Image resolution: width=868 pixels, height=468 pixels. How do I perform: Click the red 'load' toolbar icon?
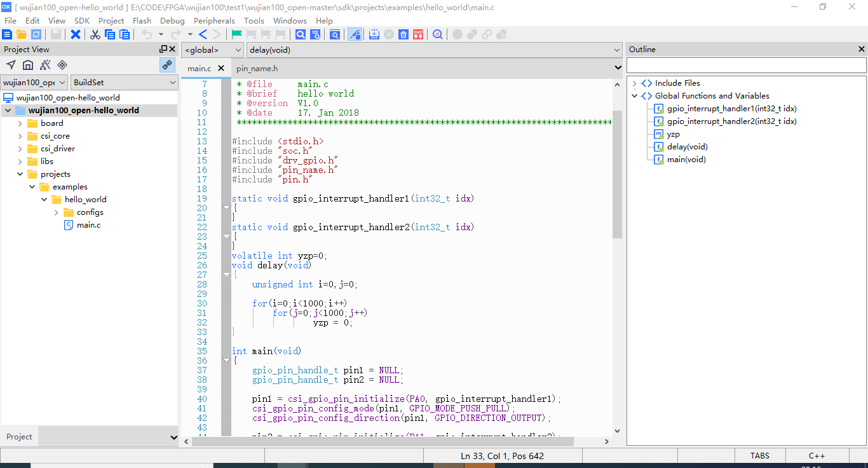click(x=418, y=34)
